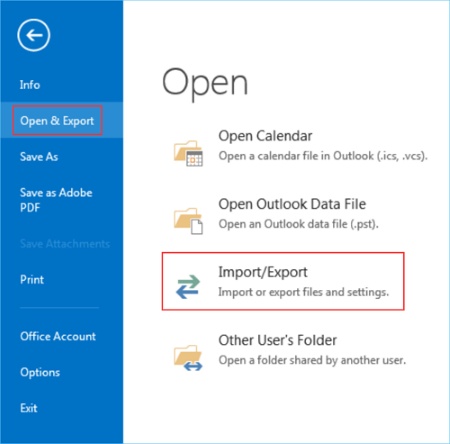This screenshot has height=444, width=450.
Task: Click 'Import or export files and settings.' text
Action: point(303,292)
